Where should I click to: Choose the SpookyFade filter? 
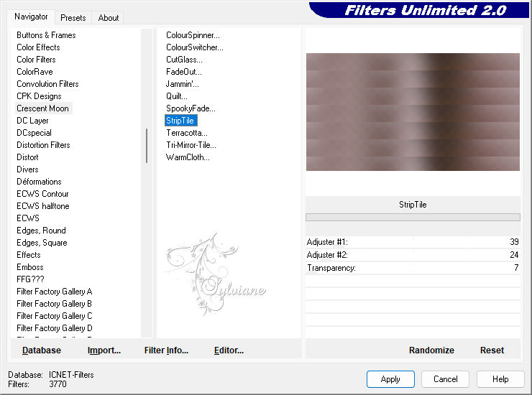tap(191, 108)
